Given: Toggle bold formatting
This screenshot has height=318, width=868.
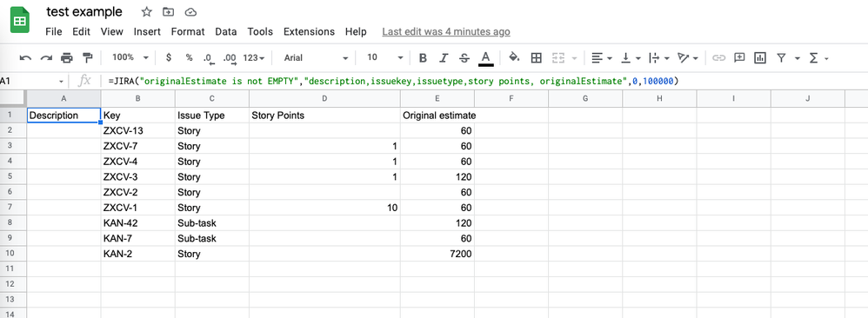Looking at the screenshot, I should click(x=423, y=57).
